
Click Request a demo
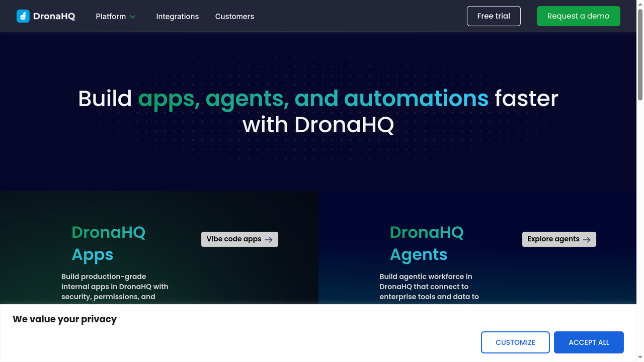click(578, 16)
